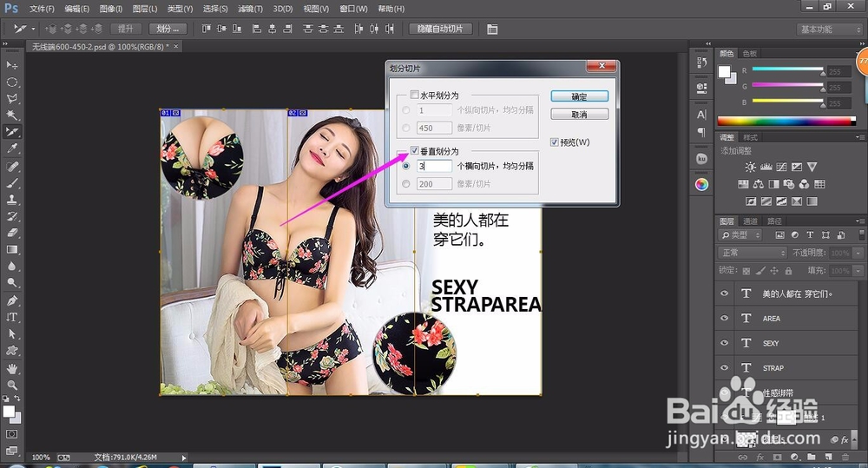Open slice options icon in options bar
Screen dimensions: 868x468
[x=492, y=29]
